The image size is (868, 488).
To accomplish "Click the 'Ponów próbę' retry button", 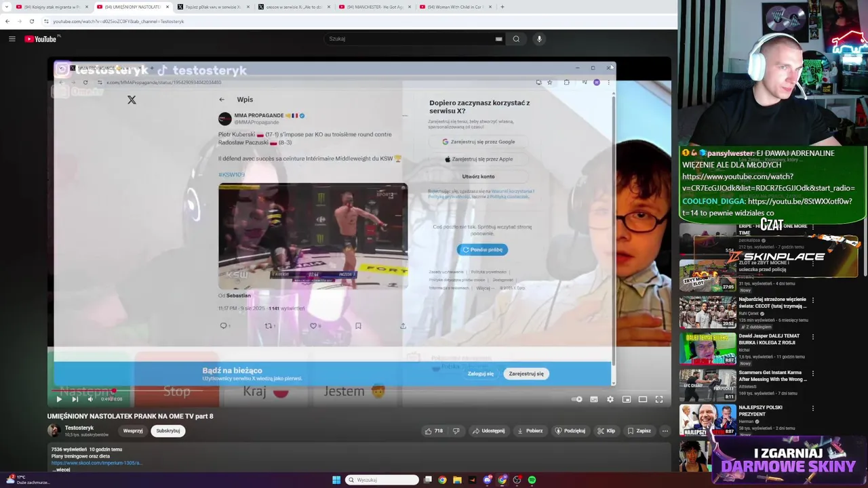I will coord(482,249).
